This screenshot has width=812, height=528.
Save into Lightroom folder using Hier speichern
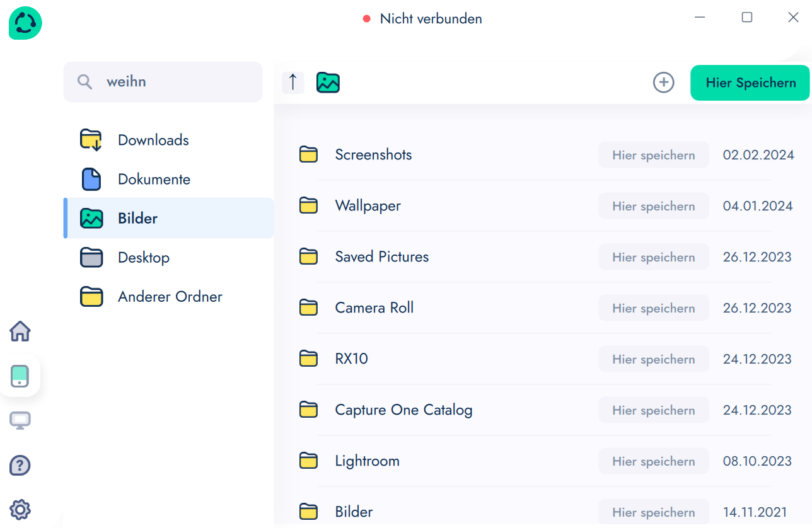653,461
